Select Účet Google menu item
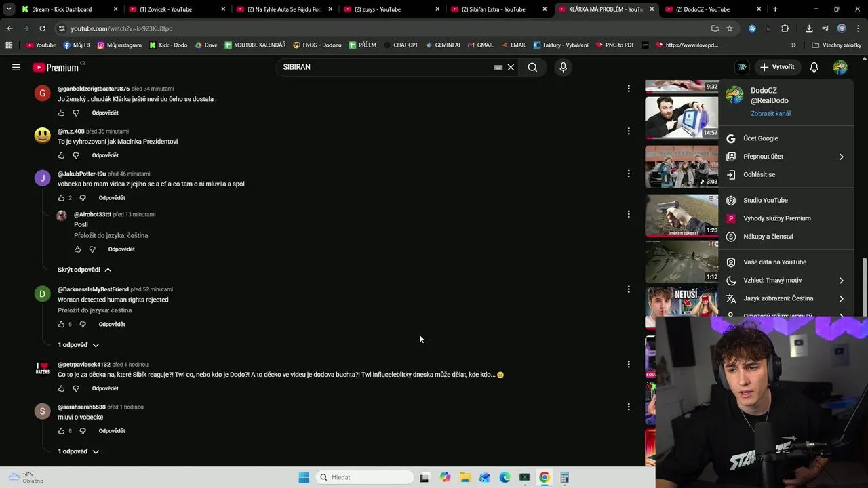Viewport: 868px width, 488px height. click(x=787, y=138)
